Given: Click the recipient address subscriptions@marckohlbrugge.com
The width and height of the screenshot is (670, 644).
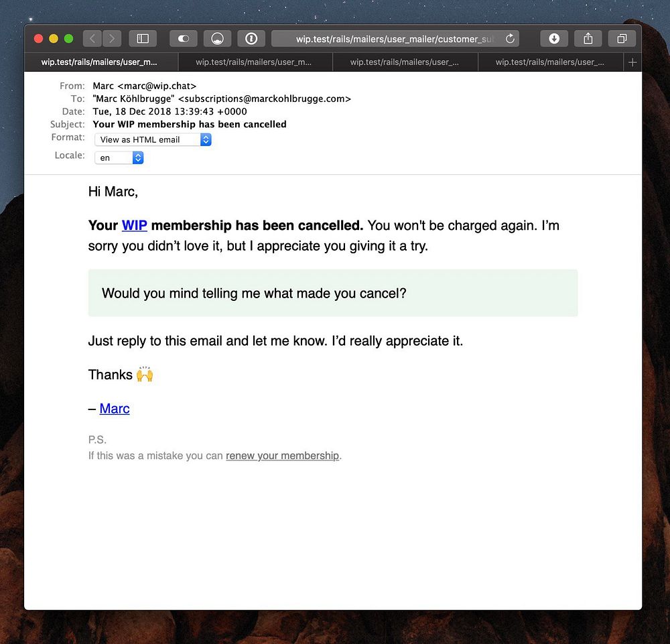Looking at the screenshot, I should point(265,99).
